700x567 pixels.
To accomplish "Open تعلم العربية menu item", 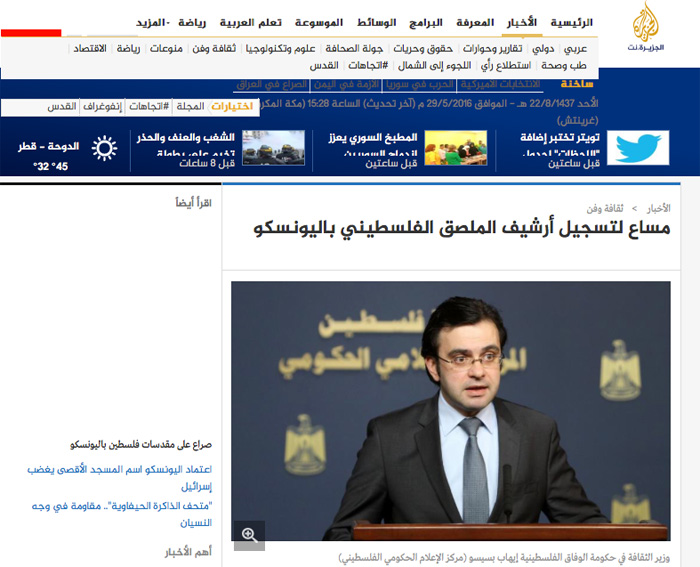I will coord(250,23).
